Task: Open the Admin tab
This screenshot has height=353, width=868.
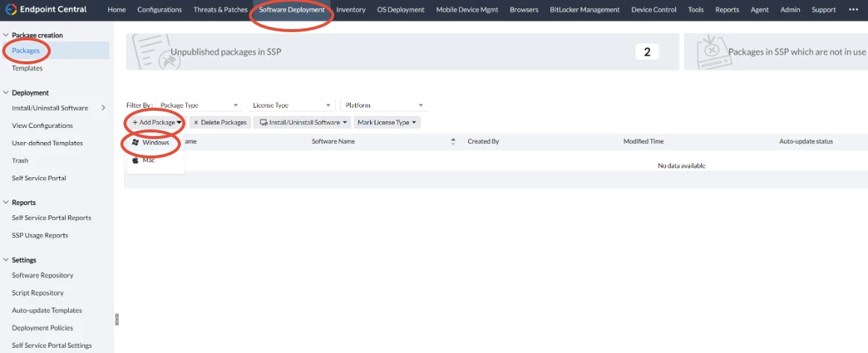Action: [x=790, y=10]
